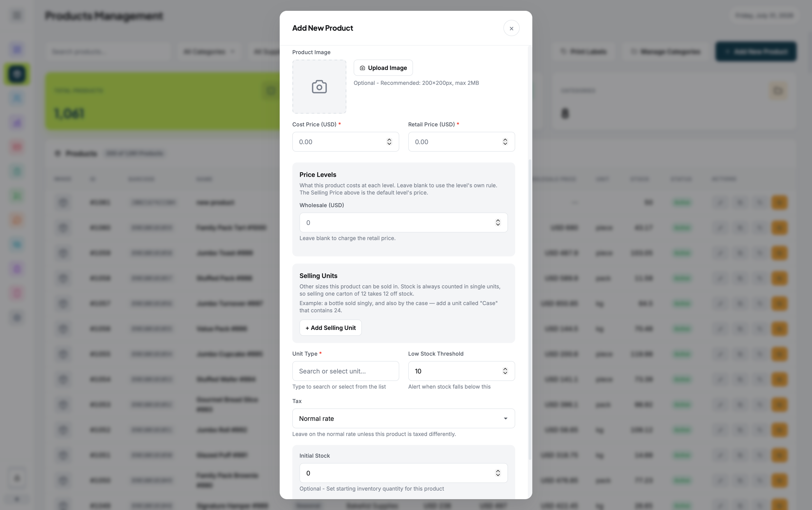
Task: Click the "Selling Units" section heading
Action: [x=318, y=276]
